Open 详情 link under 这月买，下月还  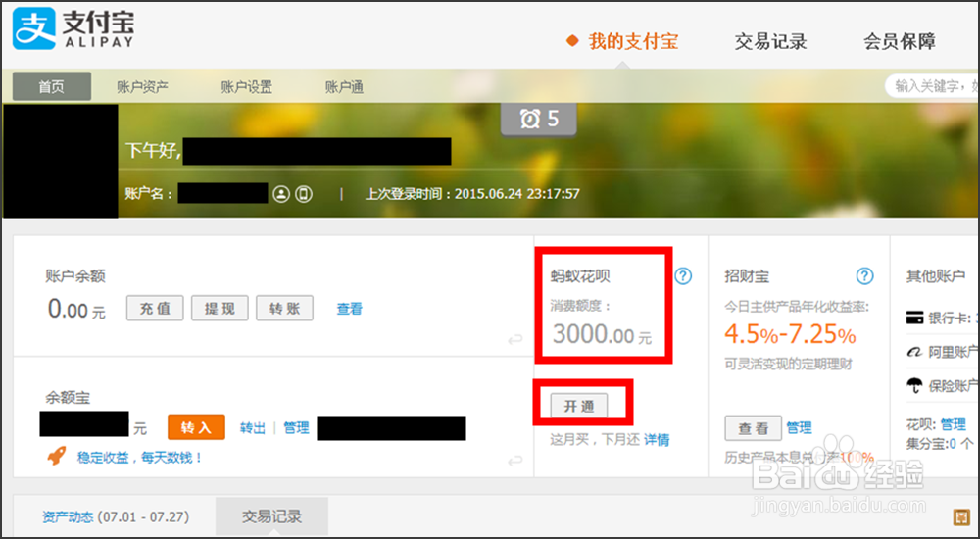coord(657,440)
